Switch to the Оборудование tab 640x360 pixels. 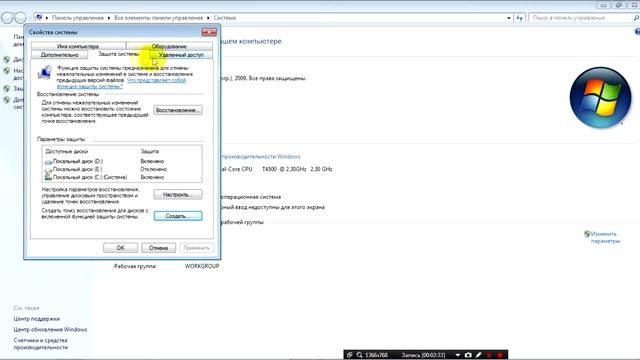(x=169, y=46)
